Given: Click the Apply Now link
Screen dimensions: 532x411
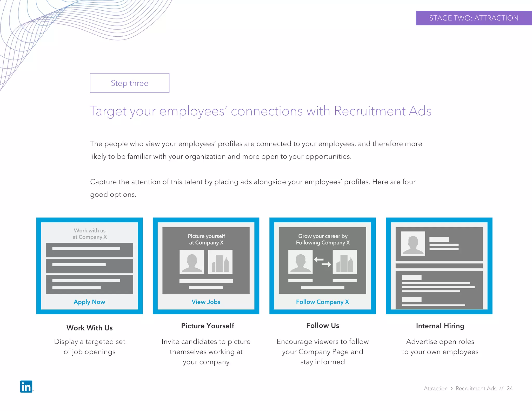Looking at the screenshot, I should (89, 302).
